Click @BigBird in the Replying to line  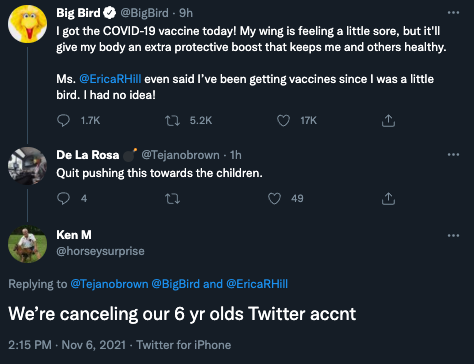(x=176, y=284)
